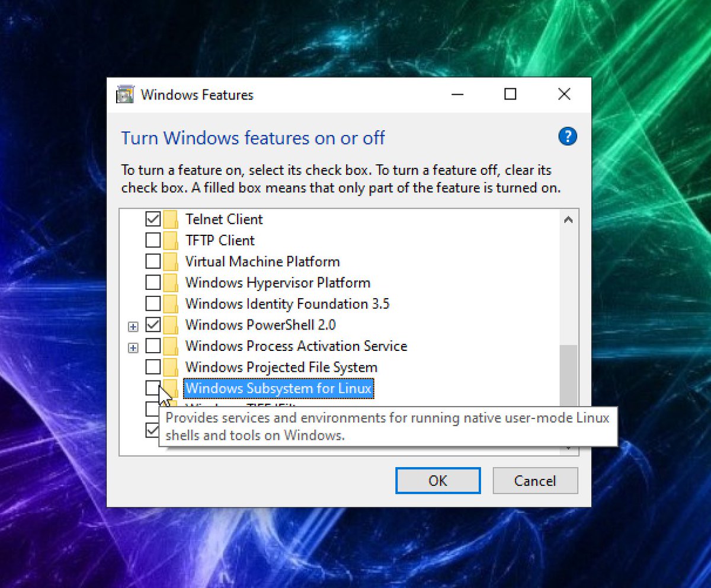Select the Windows Identity Foundation 3.5 label

287,304
